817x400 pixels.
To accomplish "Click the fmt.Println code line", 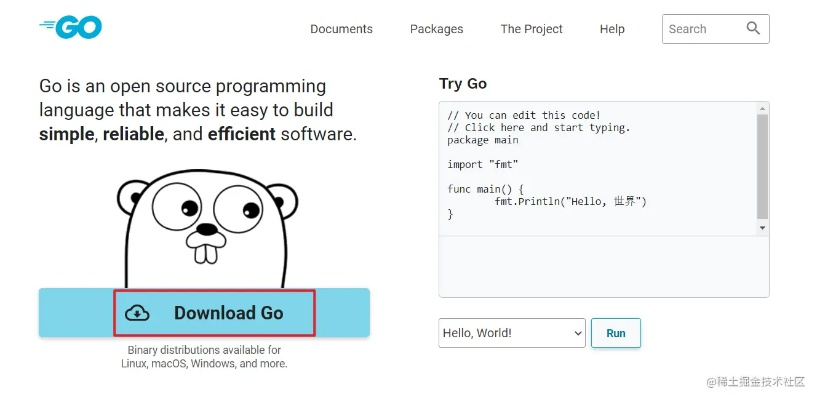I will pos(571,202).
